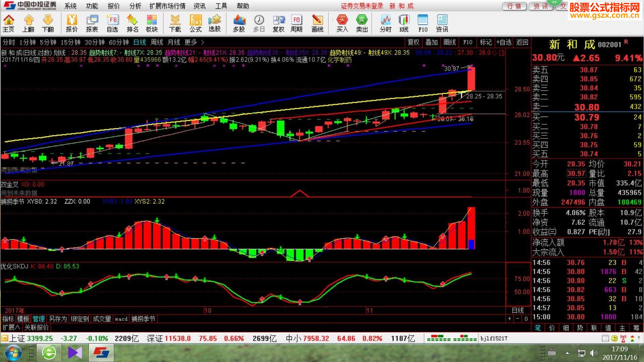The height and width of the screenshot is (362, 644).
Task: Open the F10 company info icon
Action: pyautogui.click(x=423, y=23)
